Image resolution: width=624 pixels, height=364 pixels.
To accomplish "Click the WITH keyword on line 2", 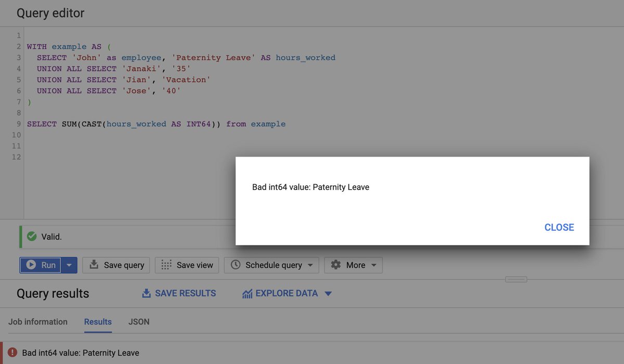I will pyautogui.click(x=36, y=47).
